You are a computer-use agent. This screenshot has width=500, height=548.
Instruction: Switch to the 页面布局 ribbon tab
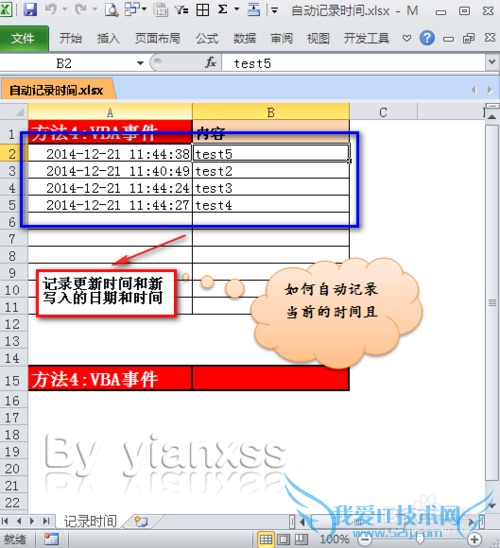158,38
